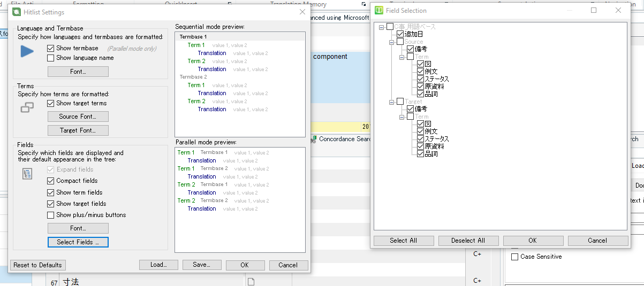
Task: Enable the Show language name checkbox
Action: coord(51,58)
